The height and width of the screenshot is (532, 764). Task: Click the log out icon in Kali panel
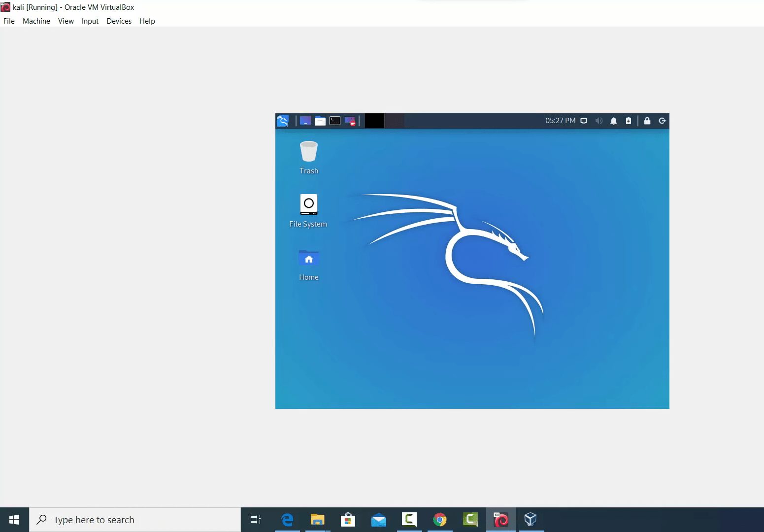[663, 121]
